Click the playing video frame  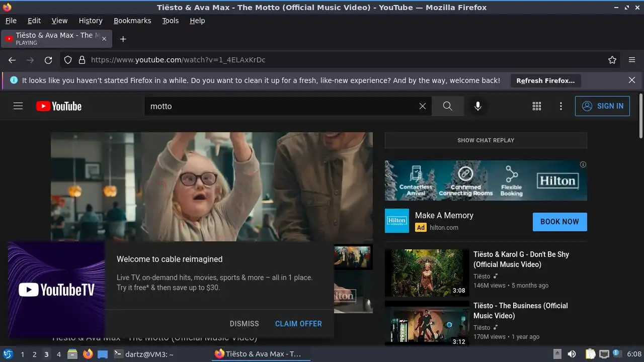click(x=212, y=187)
